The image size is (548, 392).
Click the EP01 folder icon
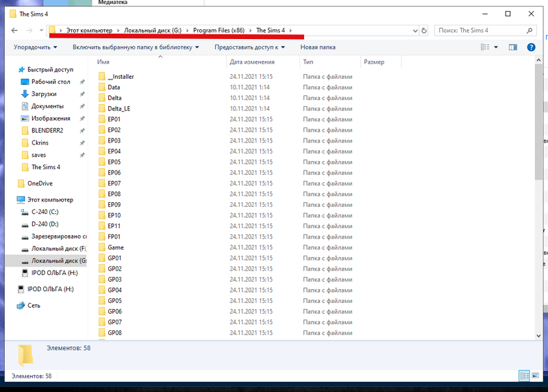click(101, 119)
